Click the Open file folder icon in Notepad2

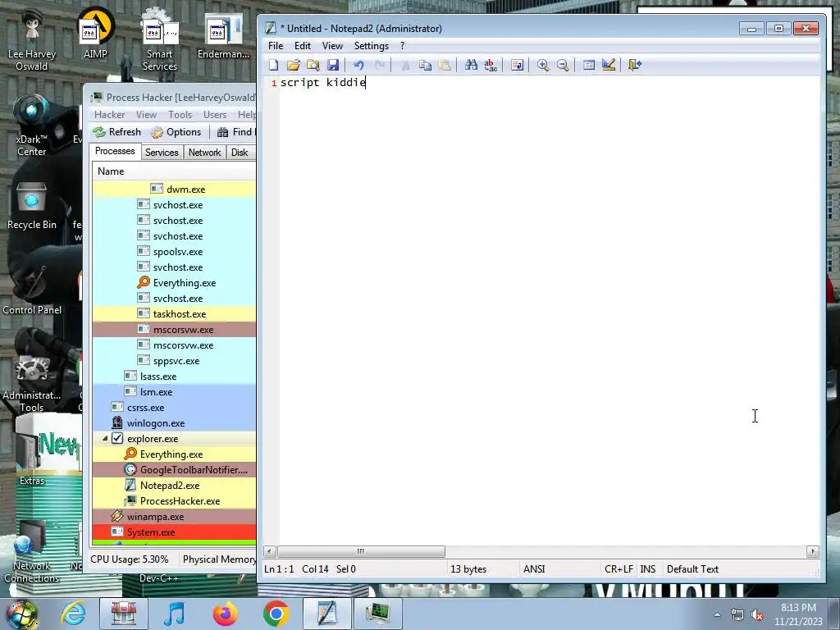coord(293,66)
